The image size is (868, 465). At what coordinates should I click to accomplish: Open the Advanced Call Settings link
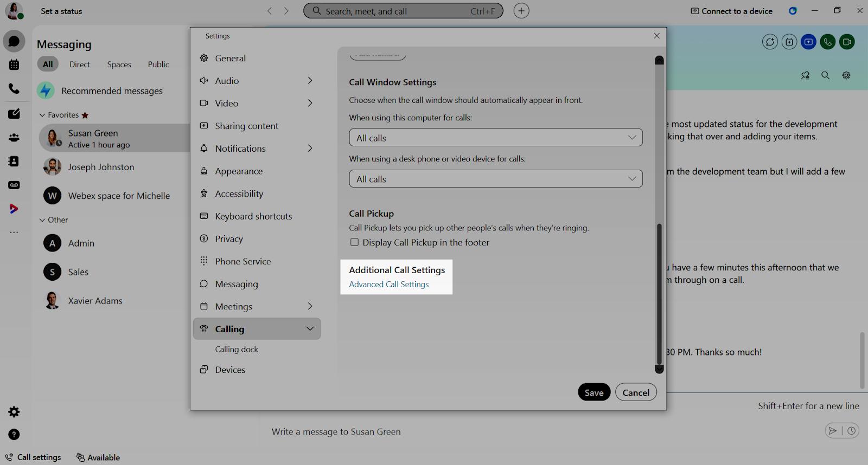point(389,285)
